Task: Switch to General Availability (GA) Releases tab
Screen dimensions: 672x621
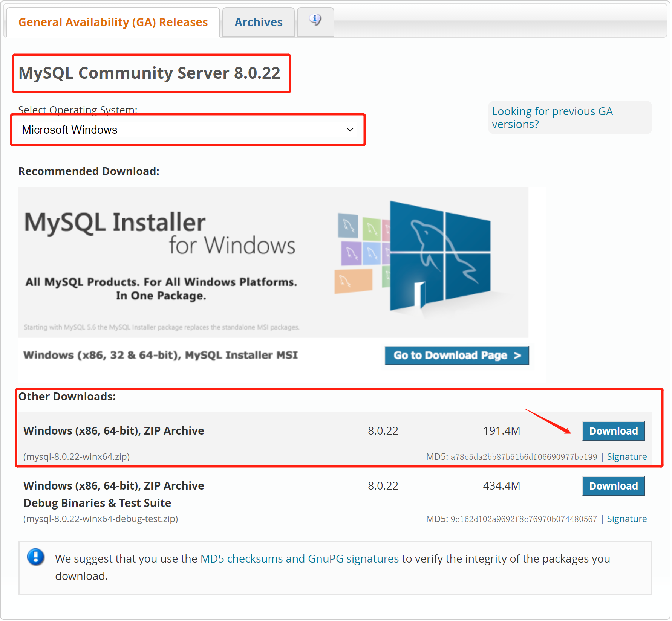Action: coord(113,22)
